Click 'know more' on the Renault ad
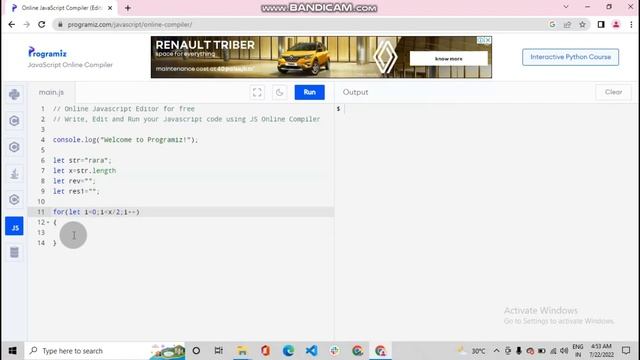 [449, 58]
